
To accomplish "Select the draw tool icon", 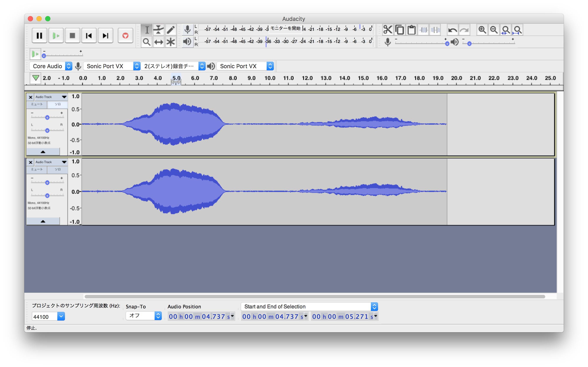I will pyautogui.click(x=171, y=30).
